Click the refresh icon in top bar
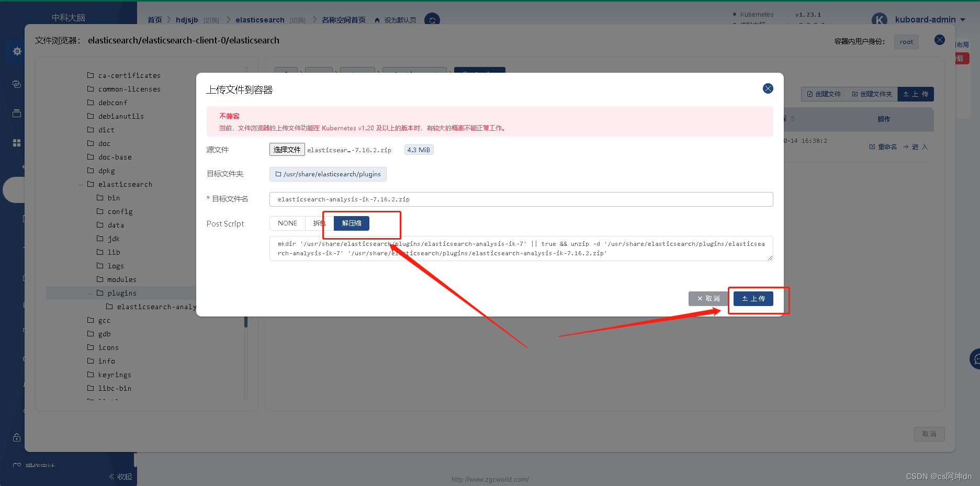Viewport: 980px width, 486px height. 432,20
